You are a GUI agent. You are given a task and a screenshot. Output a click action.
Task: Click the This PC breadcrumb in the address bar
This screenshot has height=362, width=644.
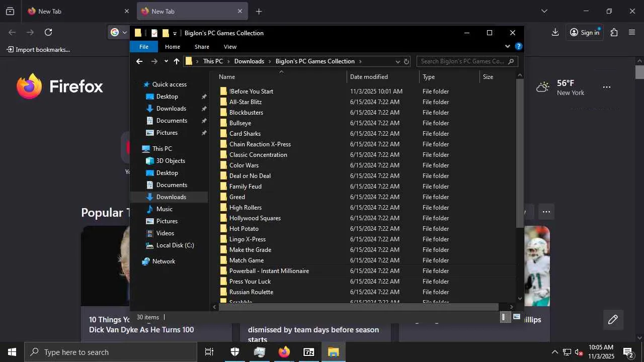point(213,61)
